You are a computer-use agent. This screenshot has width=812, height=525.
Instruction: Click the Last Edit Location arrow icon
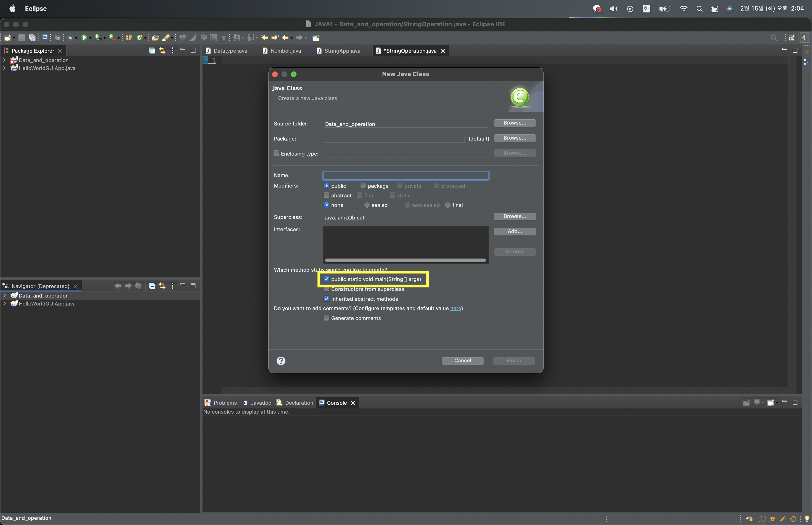pyautogui.click(x=264, y=38)
